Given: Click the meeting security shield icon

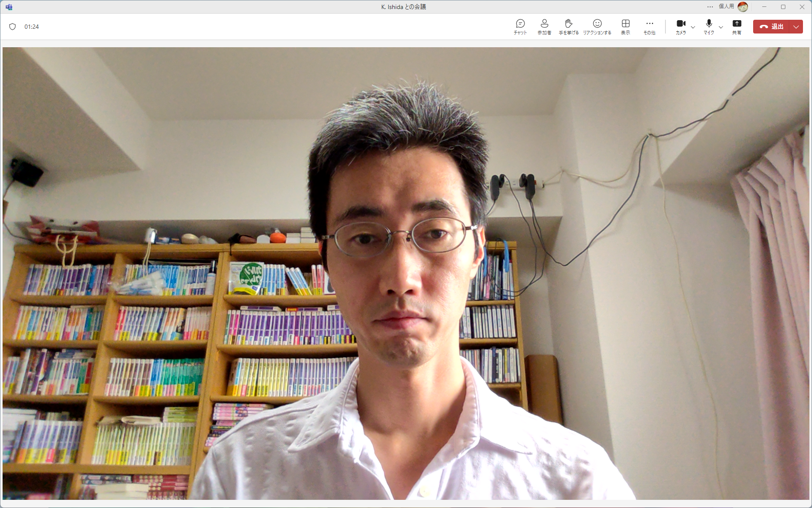Looking at the screenshot, I should [x=12, y=26].
